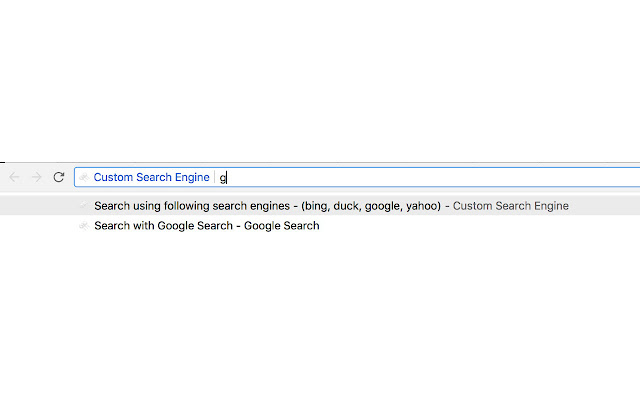Select the Search with Google Search suggestion
The image size is (640, 400).
click(206, 226)
